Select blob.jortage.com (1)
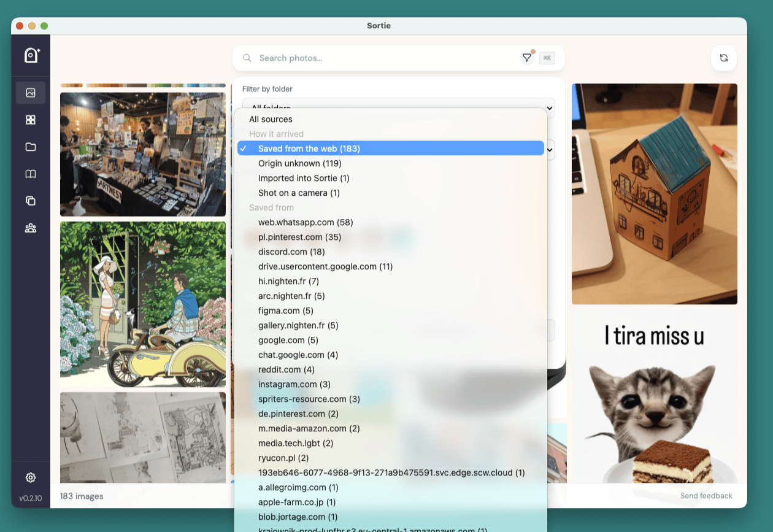Viewport: 773px width, 532px height. click(391, 517)
